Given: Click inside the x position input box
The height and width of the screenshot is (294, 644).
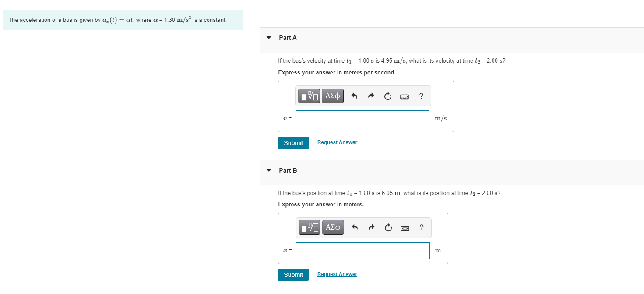Looking at the screenshot, I should click(x=362, y=250).
